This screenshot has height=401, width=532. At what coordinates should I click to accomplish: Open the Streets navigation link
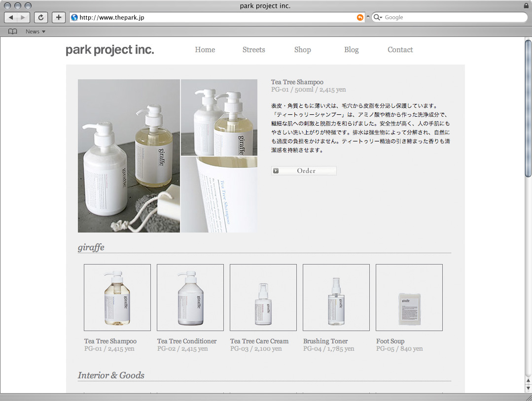[254, 50]
